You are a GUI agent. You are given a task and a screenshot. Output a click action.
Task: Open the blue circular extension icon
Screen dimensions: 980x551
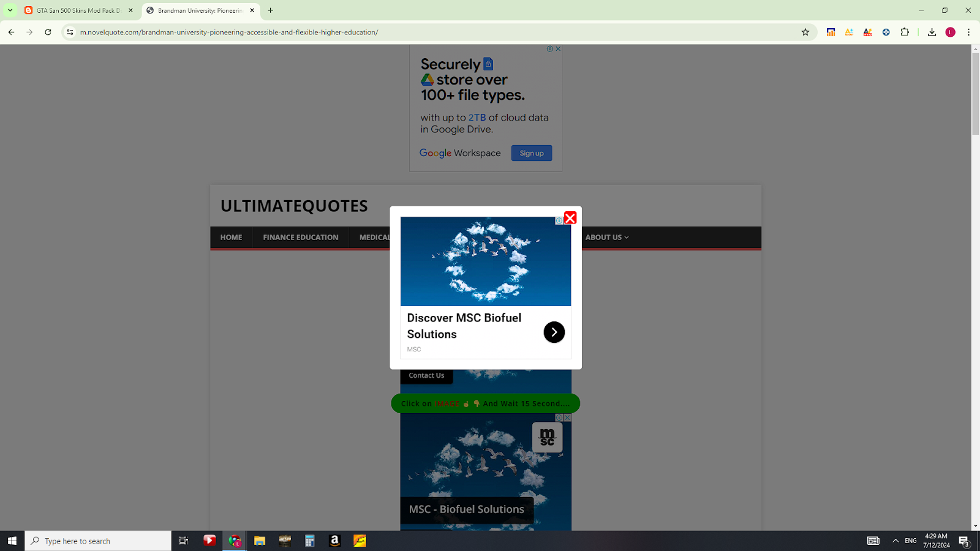point(886,32)
